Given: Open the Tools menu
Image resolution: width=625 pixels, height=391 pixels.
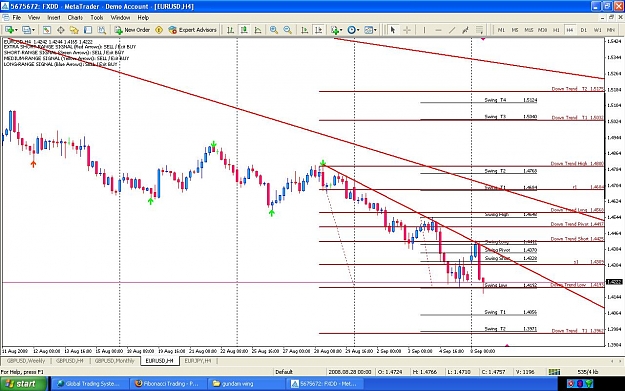Looking at the screenshot, I should click(96, 18).
